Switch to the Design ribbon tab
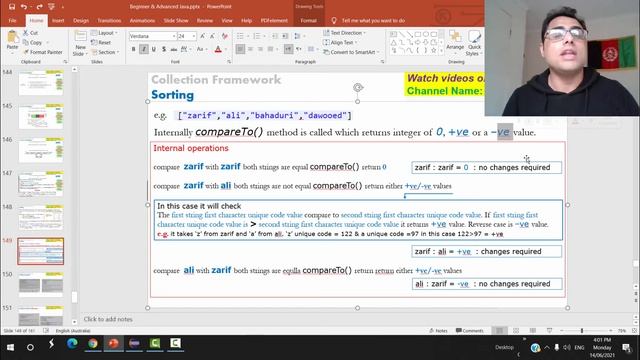The image size is (640, 360). click(81, 20)
